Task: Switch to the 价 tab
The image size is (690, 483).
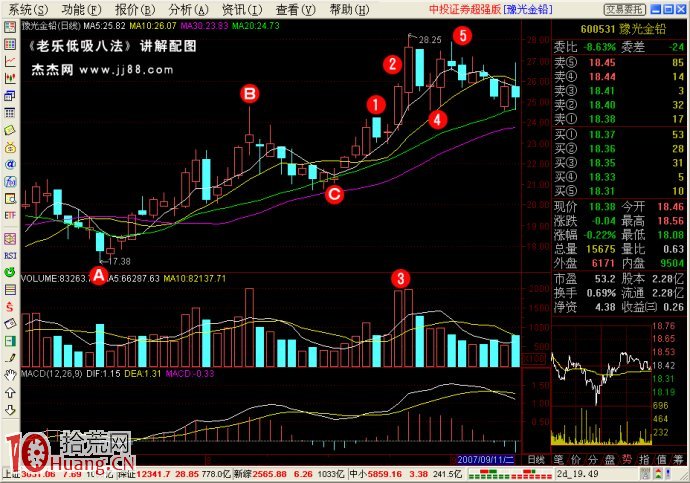Action: pos(576,460)
